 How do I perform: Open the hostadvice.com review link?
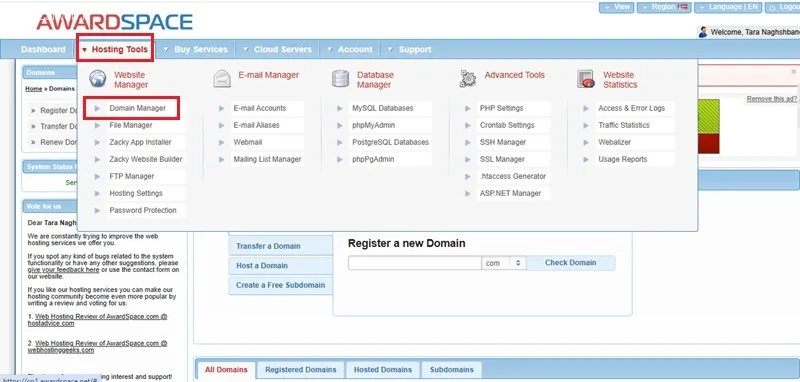coord(97,320)
